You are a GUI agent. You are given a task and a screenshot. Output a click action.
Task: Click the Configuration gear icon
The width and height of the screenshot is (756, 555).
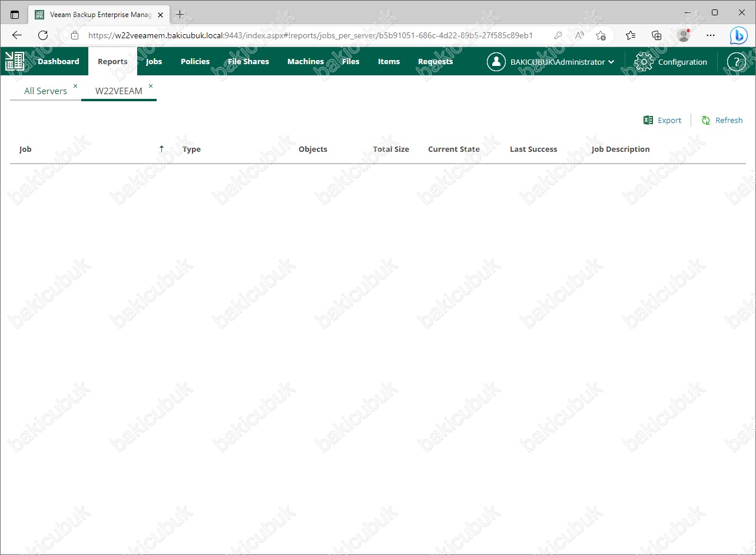click(644, 62)
